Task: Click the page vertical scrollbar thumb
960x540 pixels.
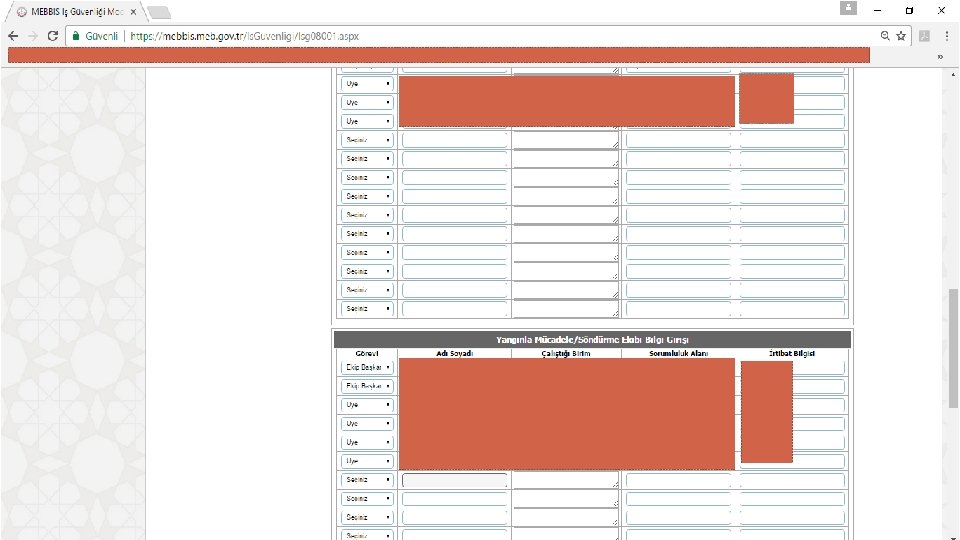Action: 953,348
